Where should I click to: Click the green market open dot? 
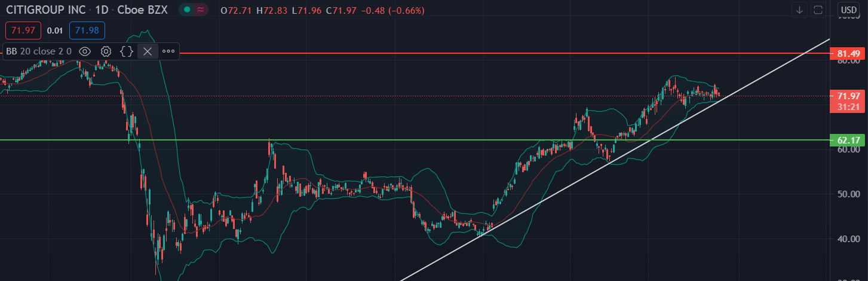click(x=187, y=10)
